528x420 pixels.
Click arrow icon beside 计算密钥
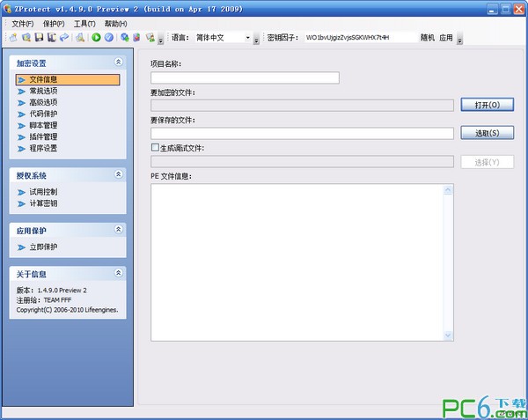click(21, 203)
